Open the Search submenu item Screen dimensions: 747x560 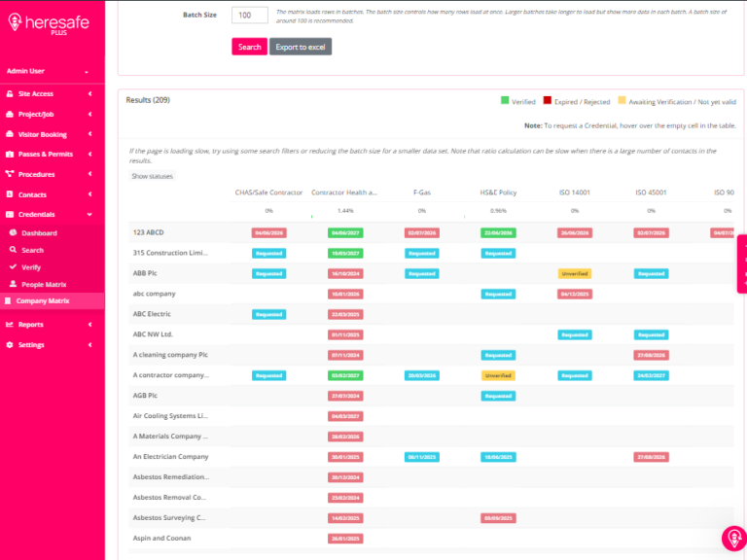(x=32, y=250)
